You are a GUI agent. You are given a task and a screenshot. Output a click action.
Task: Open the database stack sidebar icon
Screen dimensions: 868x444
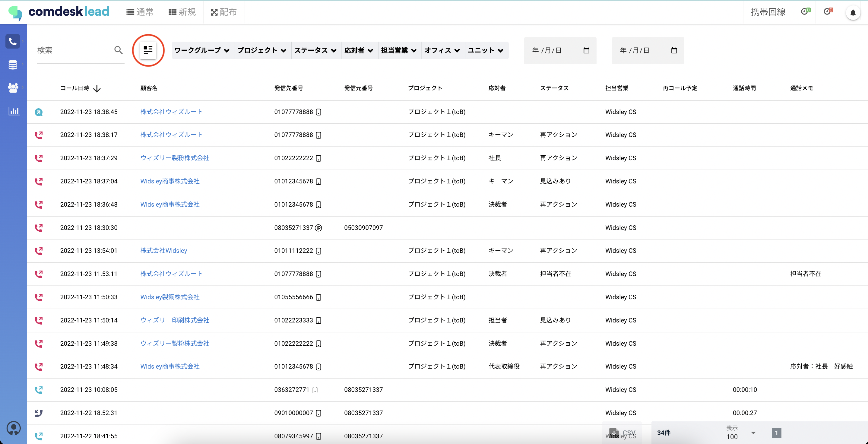(x=13, y=64)
